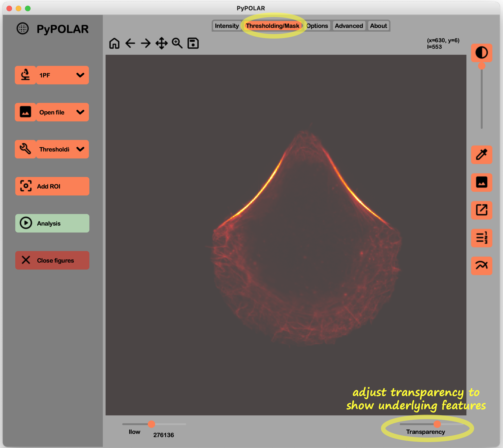
Task: Expand the 1PF method dropdown
Action: tap(80, 75)
